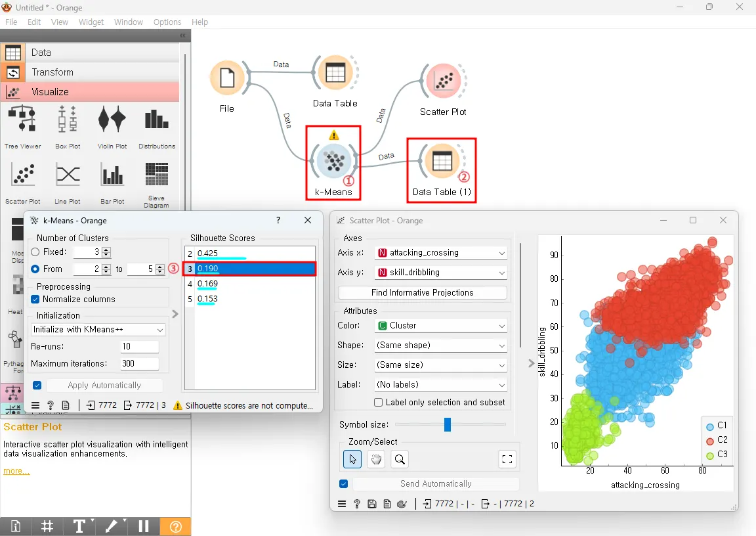Open the Label attribute dropdown
756x536 pixels.
pos(441,385)
